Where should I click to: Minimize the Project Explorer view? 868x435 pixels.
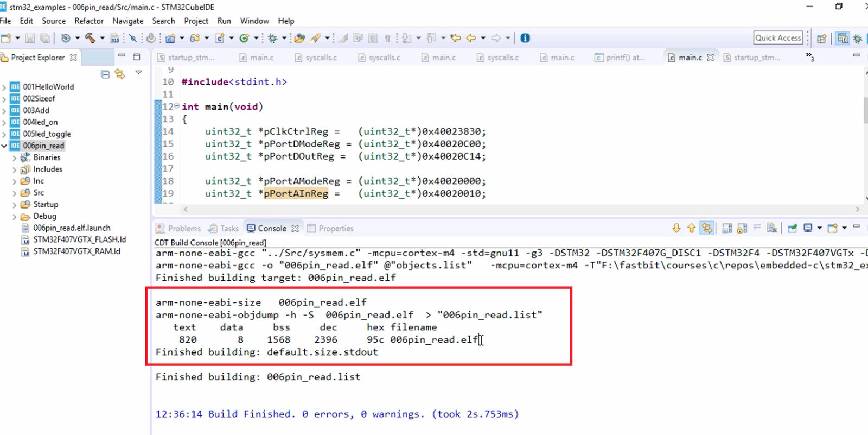(122, 56)
